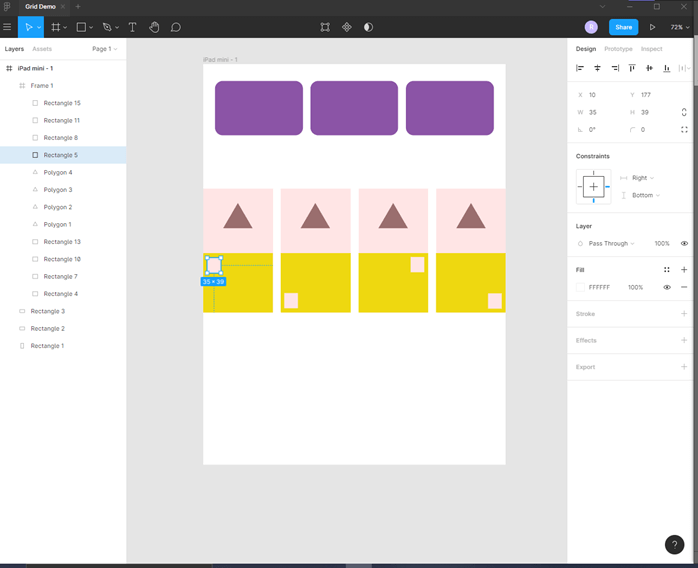Align selection right

(x=615, y=68)
